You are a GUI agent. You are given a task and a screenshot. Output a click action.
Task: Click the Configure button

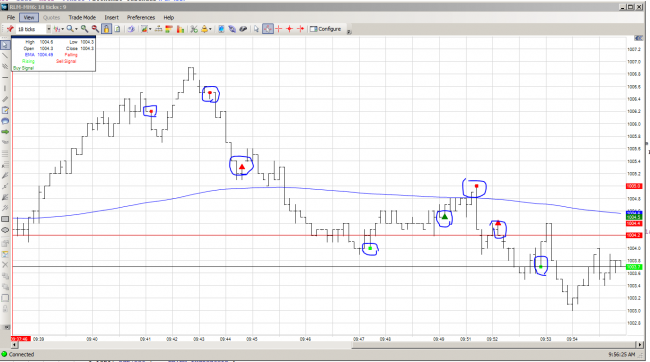point(326,29)
